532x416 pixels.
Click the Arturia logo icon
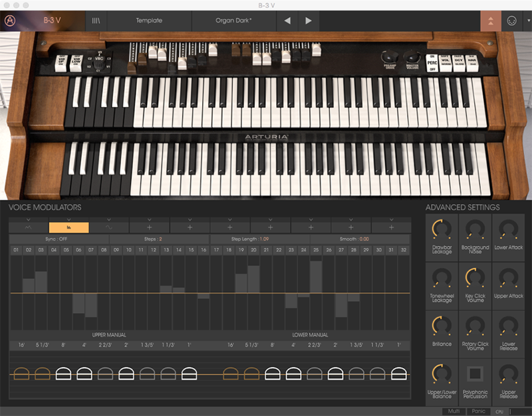coord(10,21)
